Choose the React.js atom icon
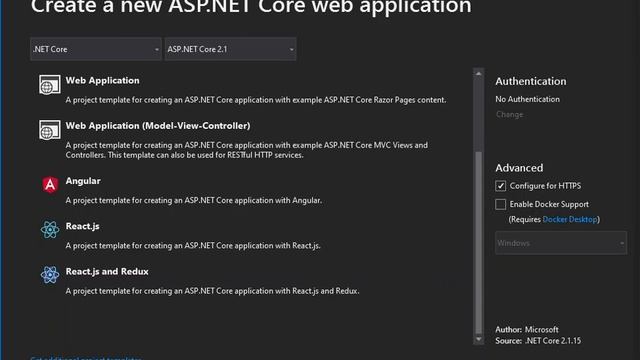Image resolution: width=640 pixels, height=360 pixels. [50, 230]
